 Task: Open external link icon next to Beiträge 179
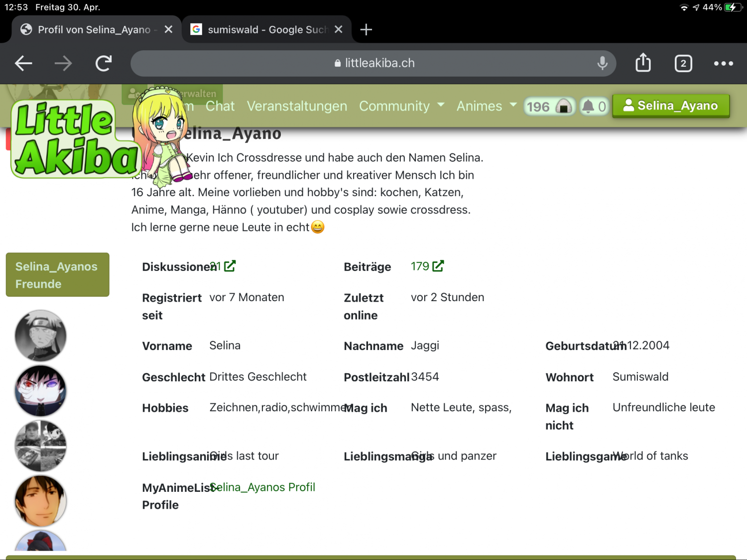(438, 266)
